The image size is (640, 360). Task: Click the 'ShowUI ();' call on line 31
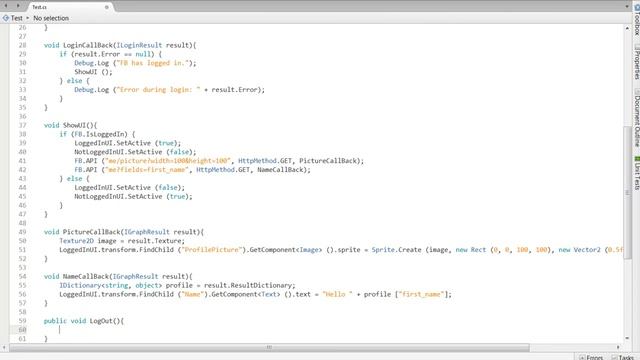[93, 72]
